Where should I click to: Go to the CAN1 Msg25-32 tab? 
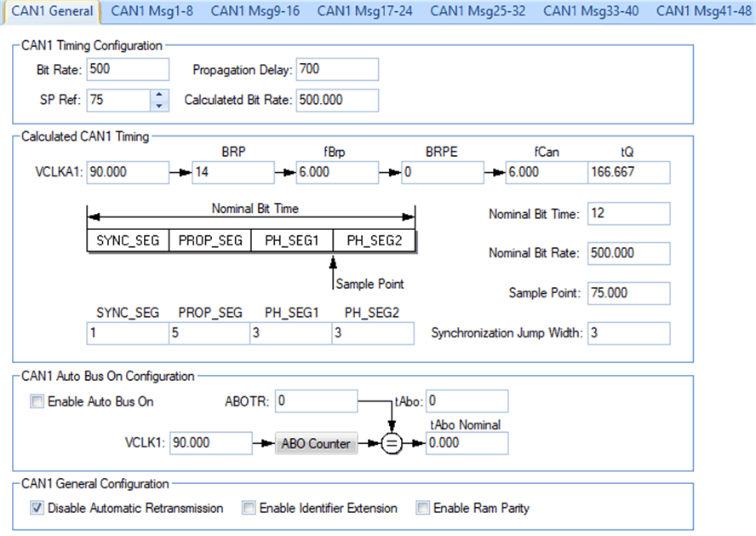pyautogui.click(x=478, y=11)
